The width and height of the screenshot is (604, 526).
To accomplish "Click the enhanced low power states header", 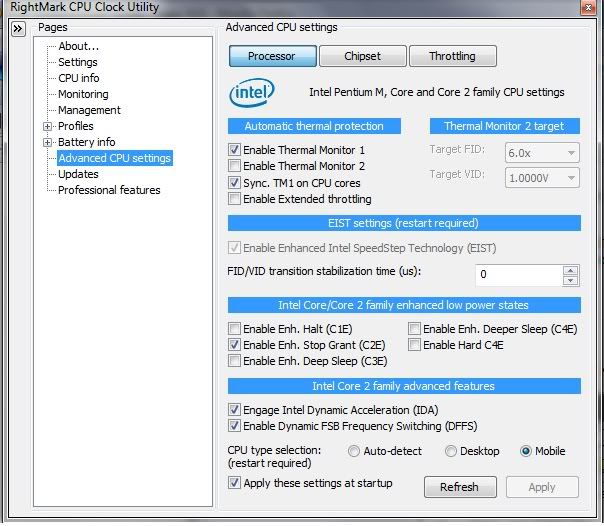I will pyautogui.click(x=404, y=305).
